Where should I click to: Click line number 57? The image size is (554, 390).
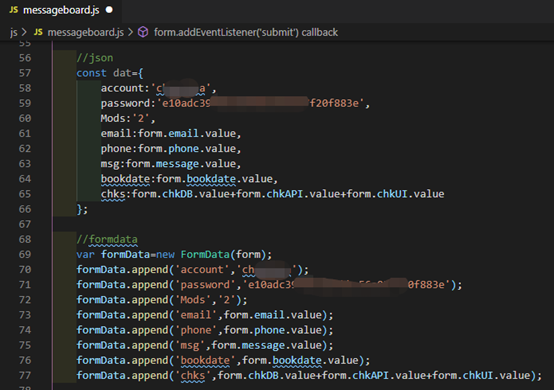(x=25, y=73)
